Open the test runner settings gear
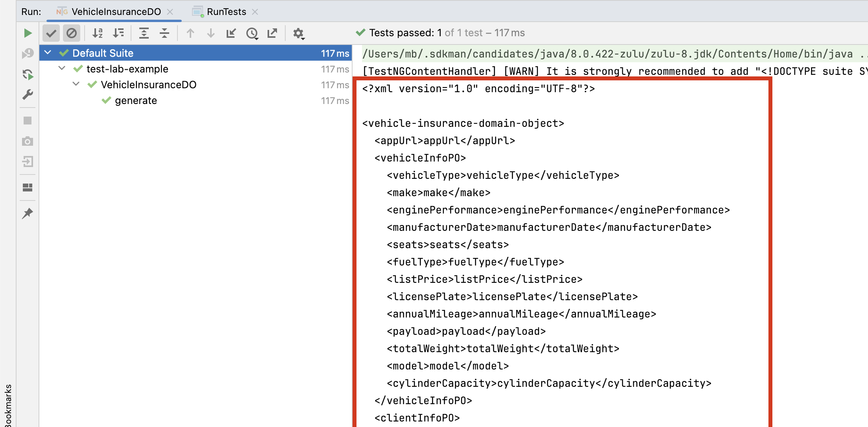Image resolution: width=868 pixels, height=427 pixels. [298, 33]
